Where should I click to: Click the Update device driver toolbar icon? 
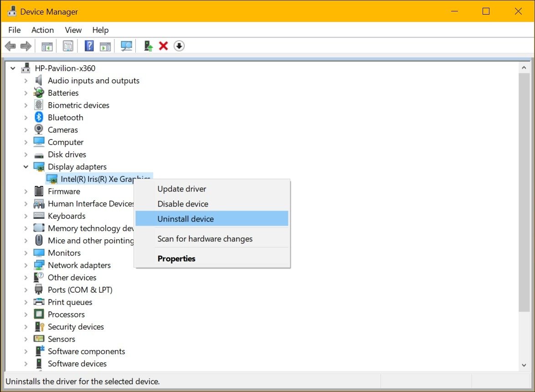148,46
